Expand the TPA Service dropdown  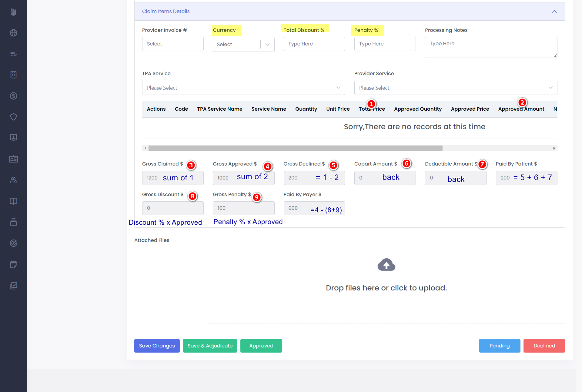pos(243,88)
